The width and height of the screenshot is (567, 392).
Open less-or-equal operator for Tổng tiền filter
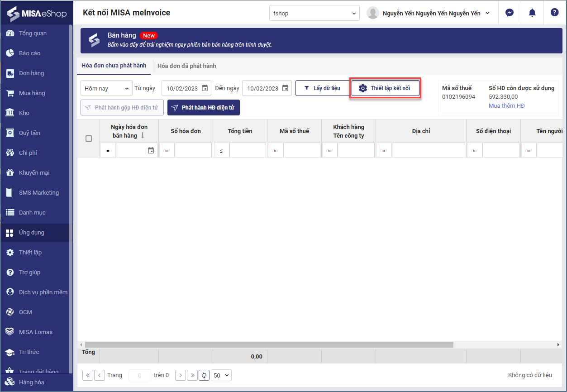221,150
